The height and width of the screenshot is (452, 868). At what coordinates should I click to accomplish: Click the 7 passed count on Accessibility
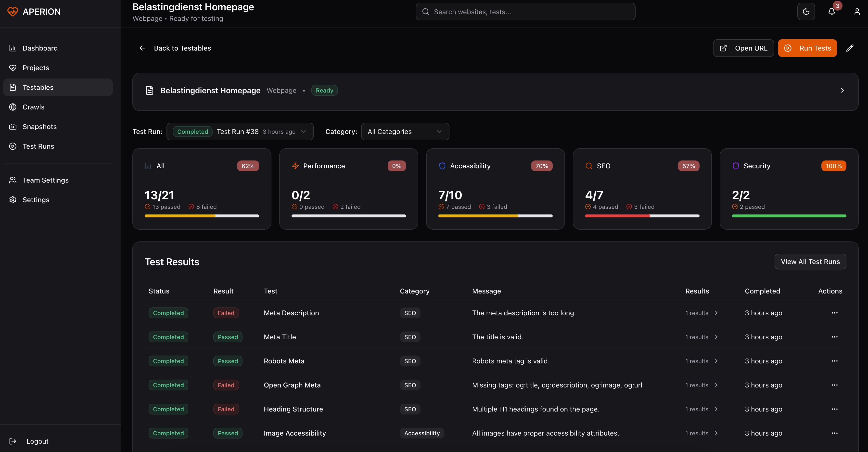coord(455,206)
